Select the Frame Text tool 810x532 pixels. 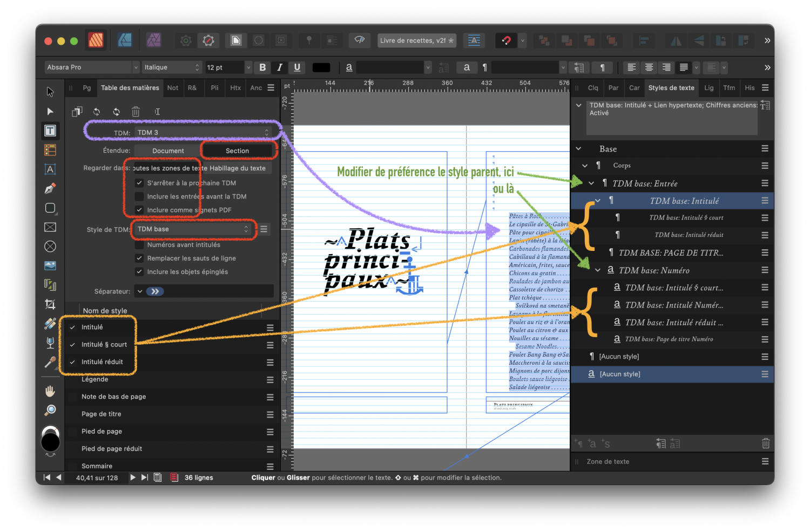pos(50,131)
